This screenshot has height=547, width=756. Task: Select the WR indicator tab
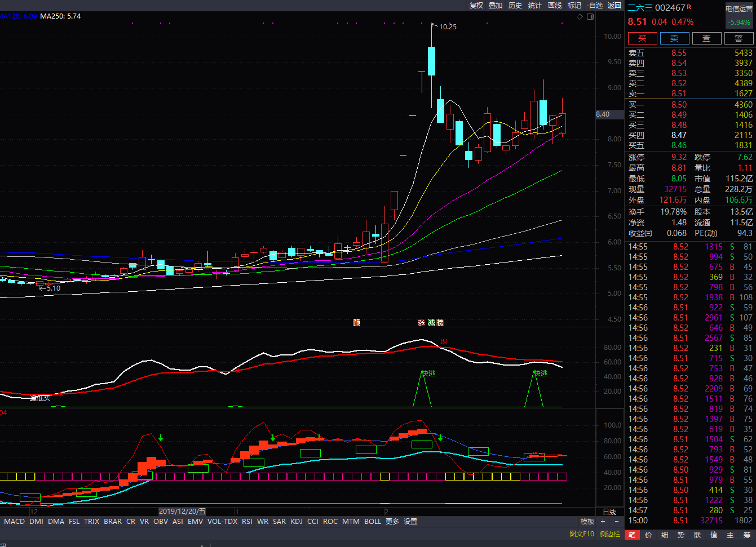point(263,522)
